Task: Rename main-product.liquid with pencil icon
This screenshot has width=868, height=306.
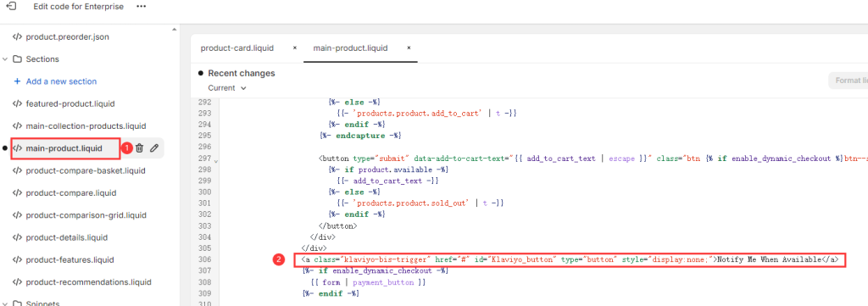Action: pyautogui.click(x=154, y=148)
